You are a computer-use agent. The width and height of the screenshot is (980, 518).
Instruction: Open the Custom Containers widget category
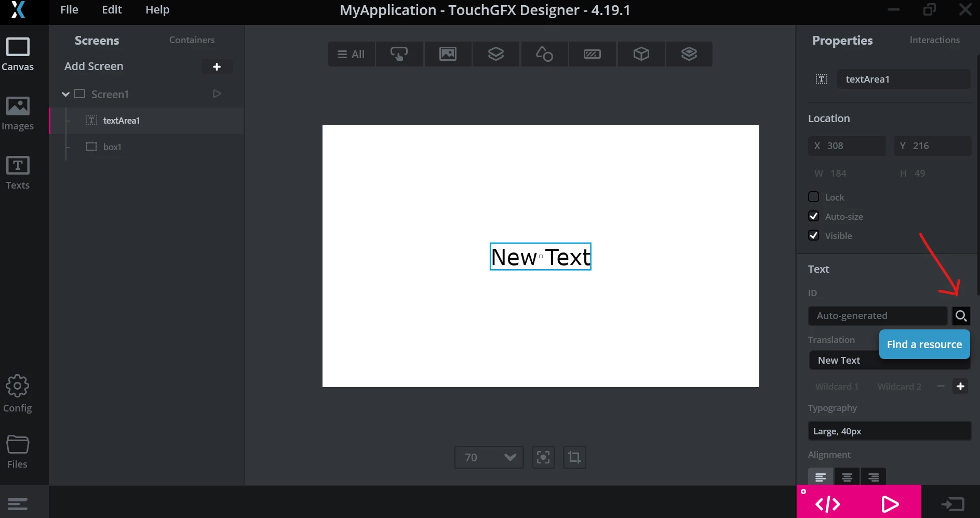(689, 54)
